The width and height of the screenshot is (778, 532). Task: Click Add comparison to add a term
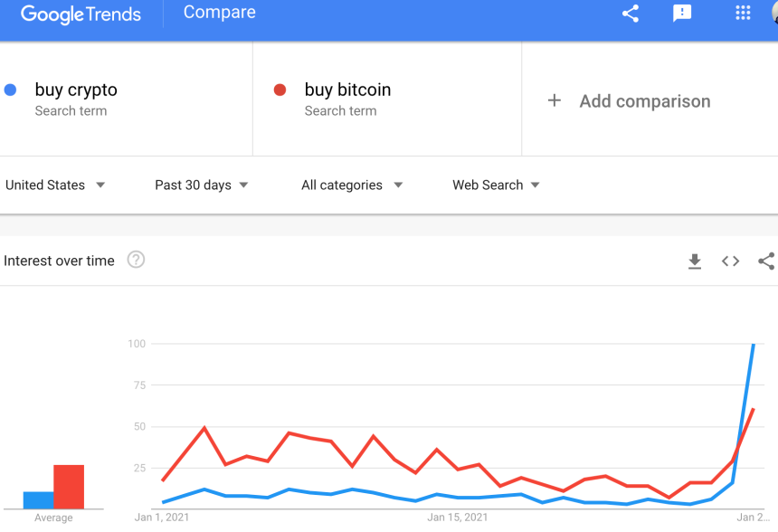pyautogui.click(x=628, y=100)
